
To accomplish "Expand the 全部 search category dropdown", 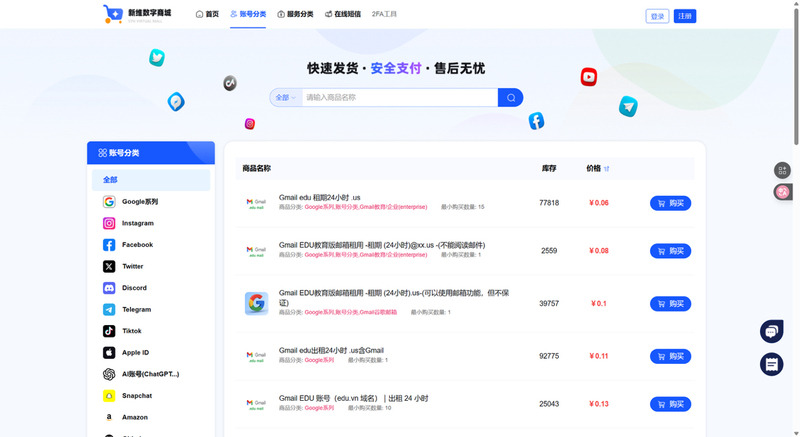I will point(286,98).
